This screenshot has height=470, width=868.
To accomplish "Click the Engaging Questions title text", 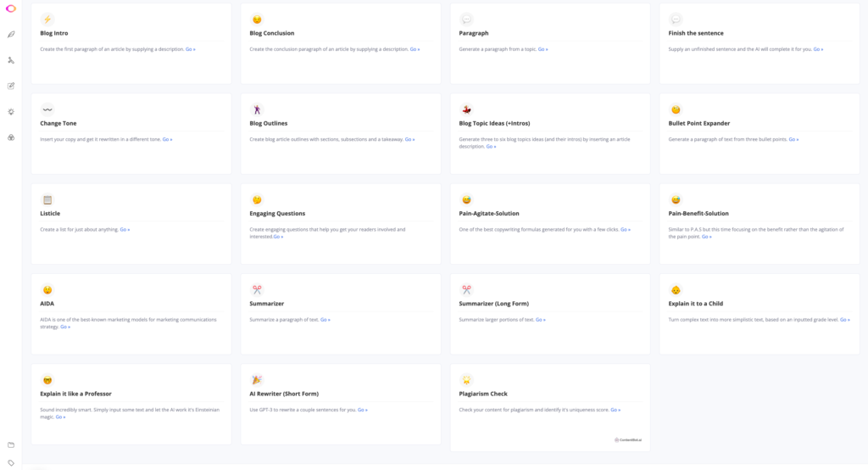I will (277, 214).
